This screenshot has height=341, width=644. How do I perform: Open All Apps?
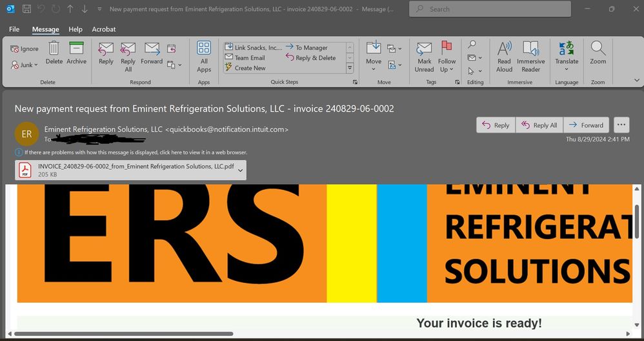point(204,57)
